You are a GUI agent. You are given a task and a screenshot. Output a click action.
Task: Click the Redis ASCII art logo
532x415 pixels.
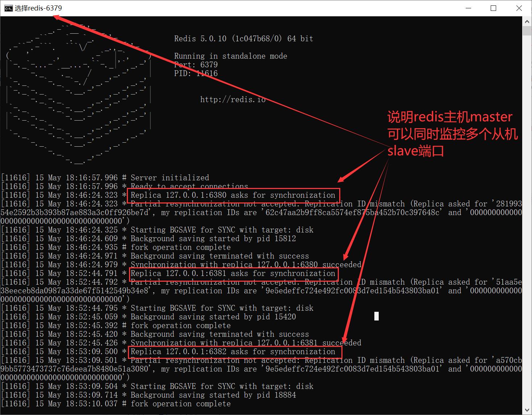tap(78, 93)
